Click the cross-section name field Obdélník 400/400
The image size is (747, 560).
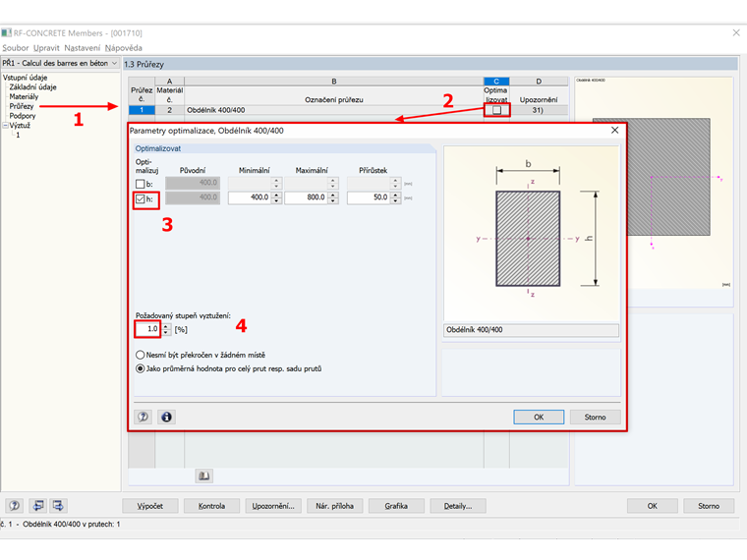click(531, 330)
